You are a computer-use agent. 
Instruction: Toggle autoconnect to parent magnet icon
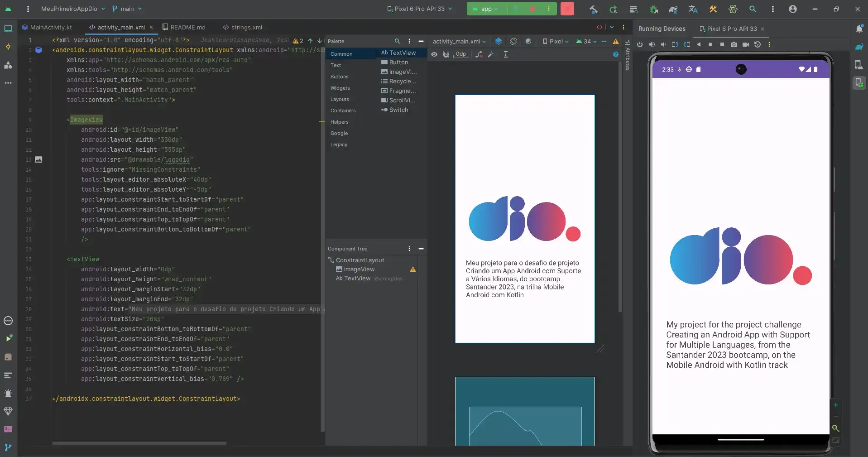446,54
